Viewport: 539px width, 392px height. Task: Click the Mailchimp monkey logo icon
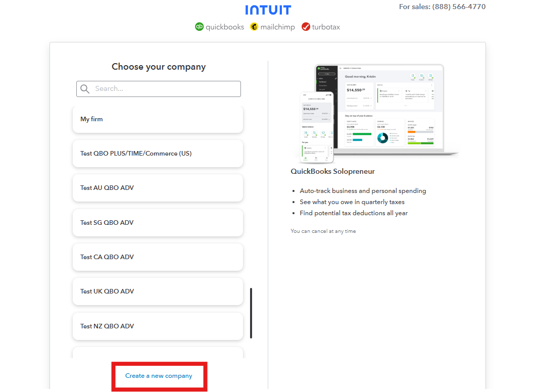(x=254, y=26)
